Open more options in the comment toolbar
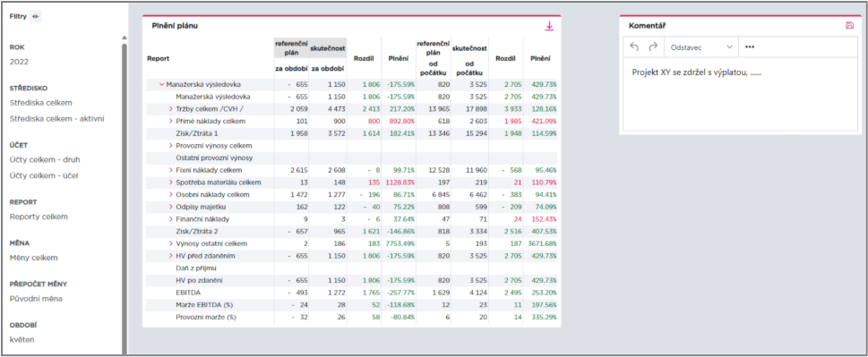This screenshot has width=868, height=357. tap(750, 47)
